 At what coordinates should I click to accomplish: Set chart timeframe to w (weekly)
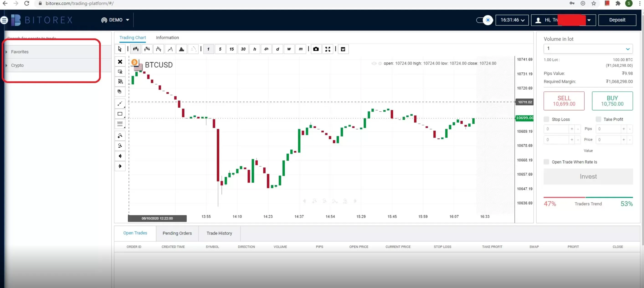click(289, 49)
